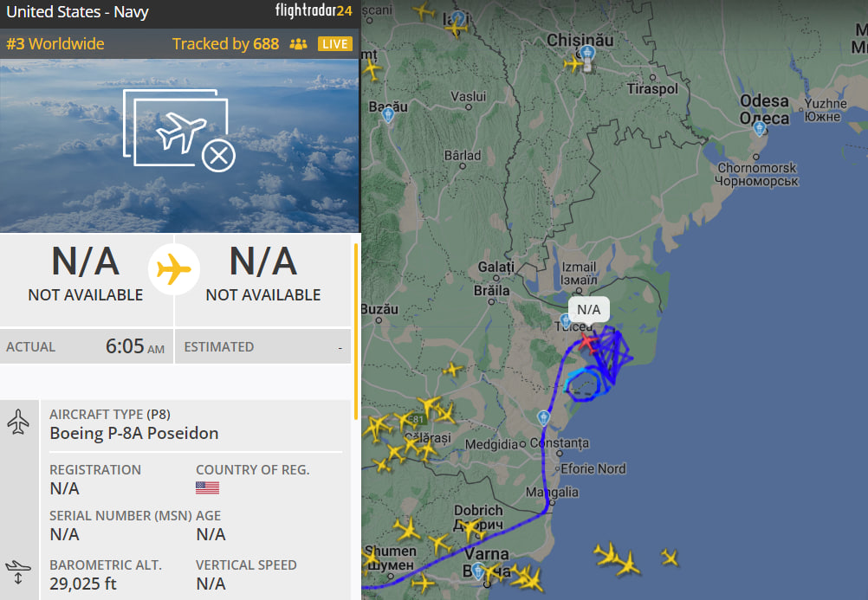Click the yellow LIVE badge
Screen dimensions: 868x600
335,44
